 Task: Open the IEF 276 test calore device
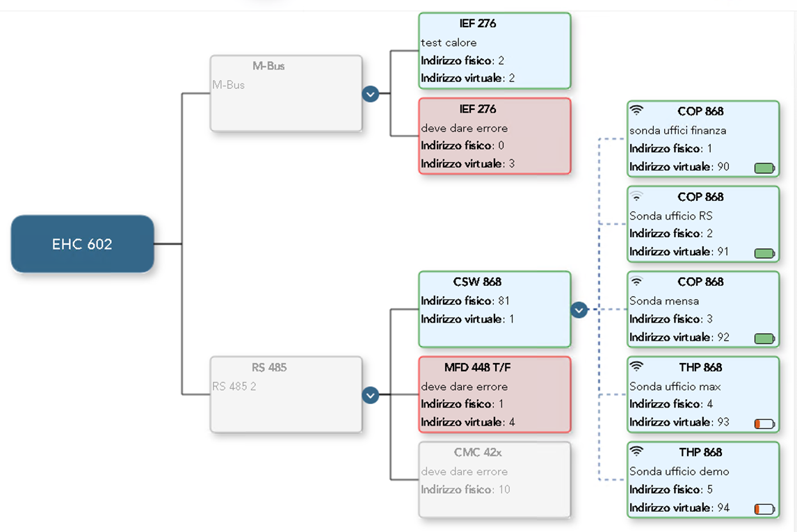[x=494, y=51]
